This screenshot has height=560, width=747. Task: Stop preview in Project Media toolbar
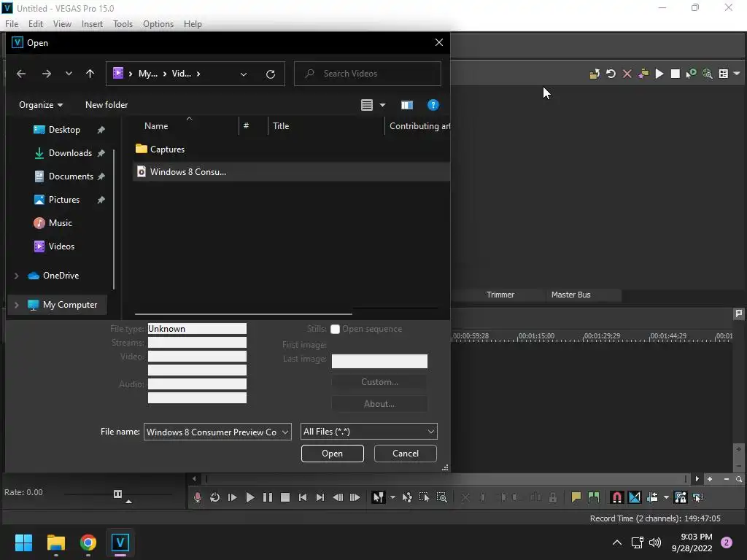(x=675, y=74)
